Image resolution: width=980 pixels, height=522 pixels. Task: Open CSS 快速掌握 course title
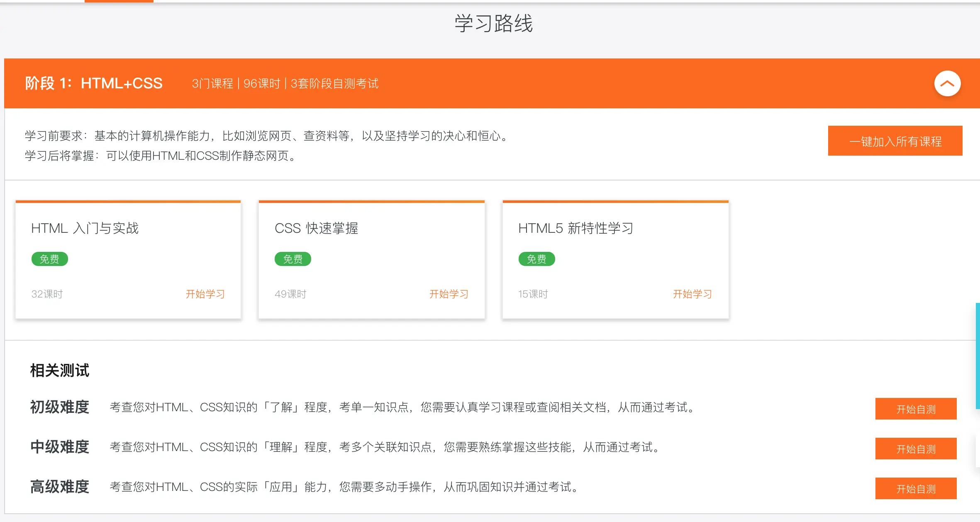click(x=316, y=228)
